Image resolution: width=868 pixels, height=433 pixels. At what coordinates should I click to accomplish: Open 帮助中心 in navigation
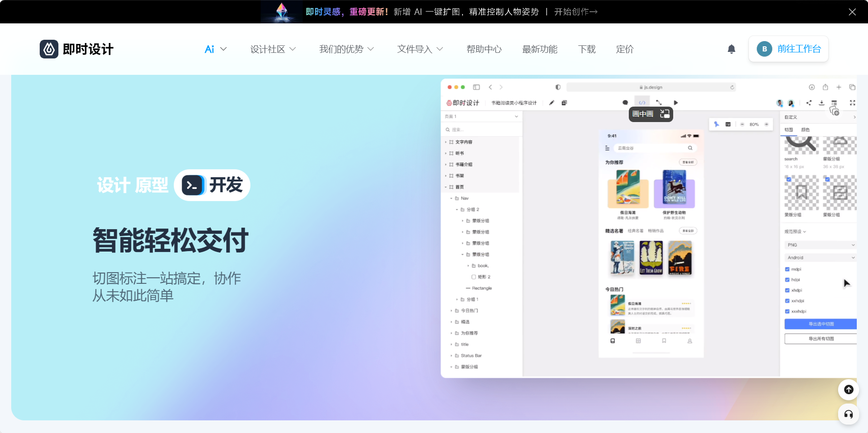[484, 49]
